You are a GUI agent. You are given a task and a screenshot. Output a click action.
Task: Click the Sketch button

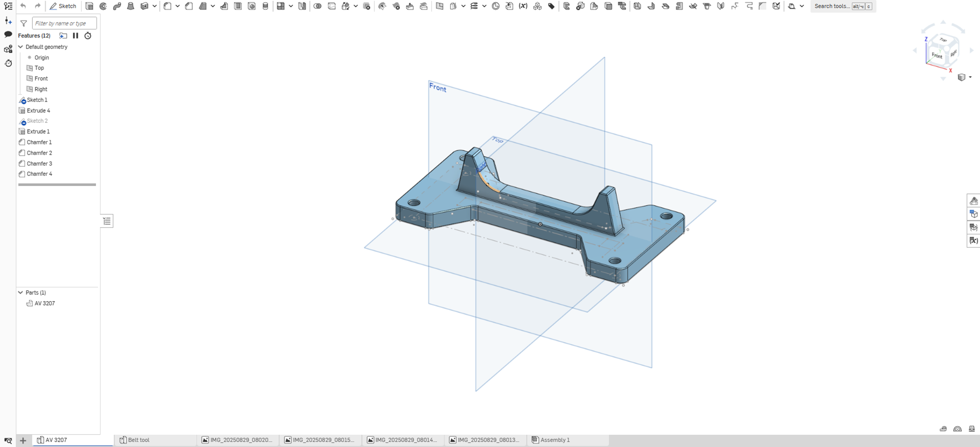point(63,6)
